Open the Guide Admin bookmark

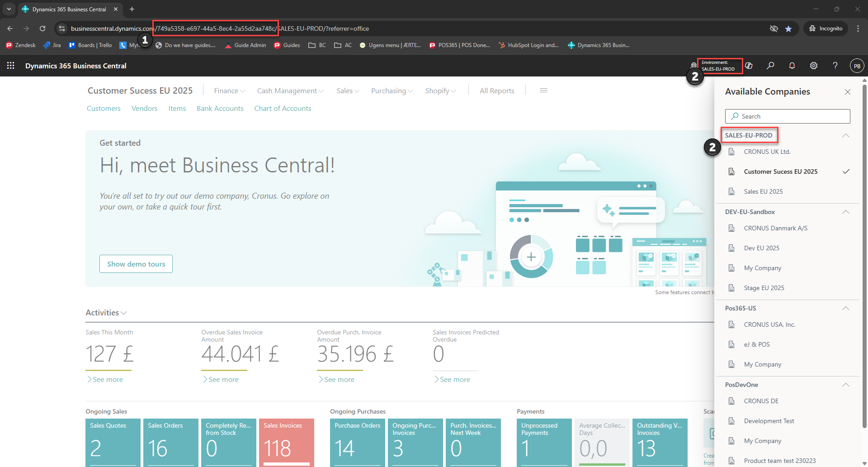click(x=245, y=45)
